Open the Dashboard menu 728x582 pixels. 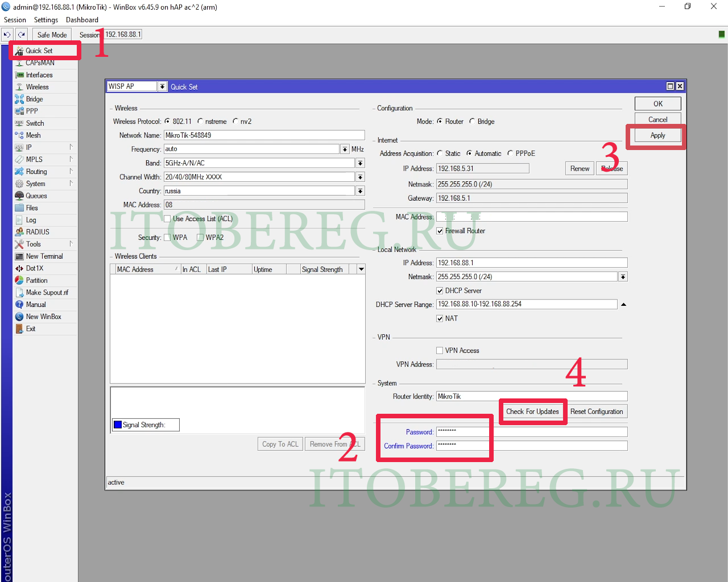[x=82, y=20]
